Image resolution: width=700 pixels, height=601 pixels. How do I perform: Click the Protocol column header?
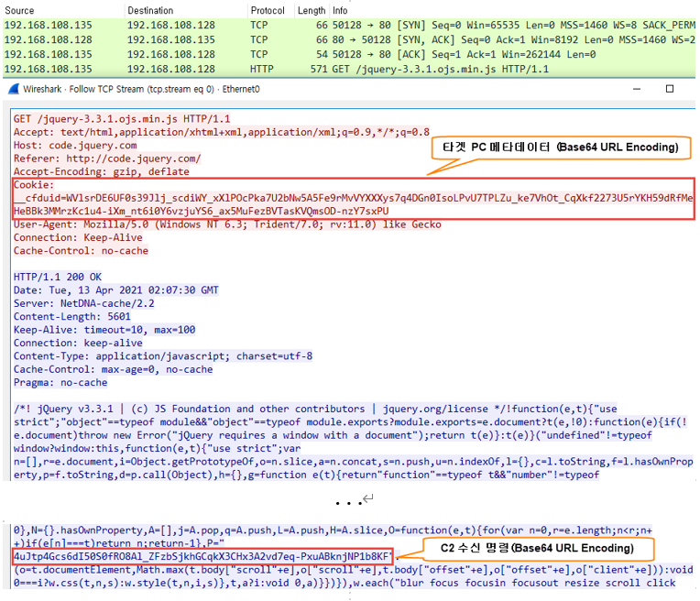click(267, 10)
